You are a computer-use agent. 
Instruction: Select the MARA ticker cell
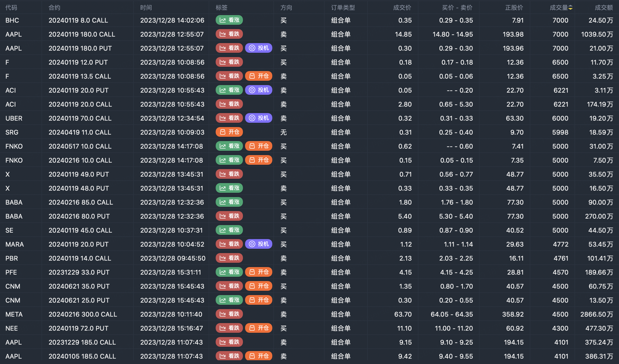coord(15,244)
